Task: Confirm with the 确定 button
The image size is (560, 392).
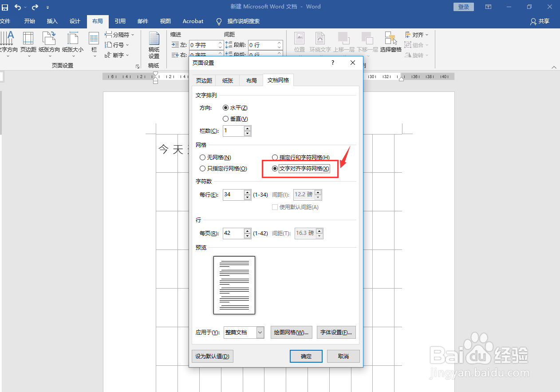Action: coord(306,356)
